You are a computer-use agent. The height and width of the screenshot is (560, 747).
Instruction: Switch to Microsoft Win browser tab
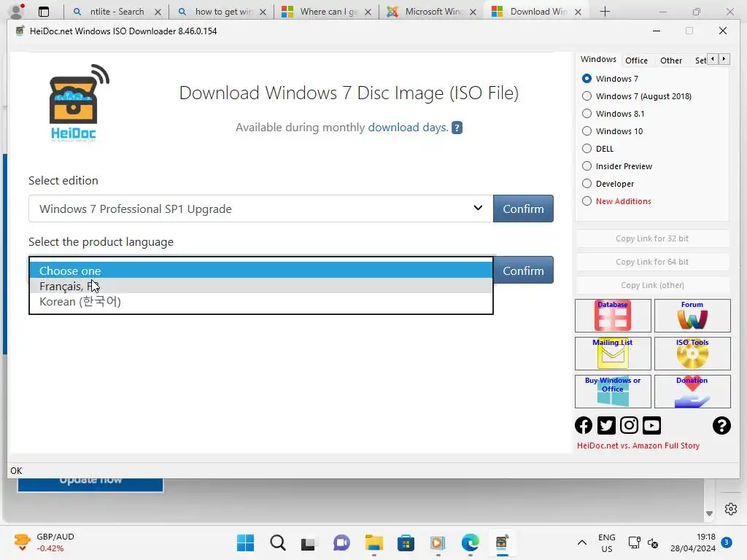(432, 12)
